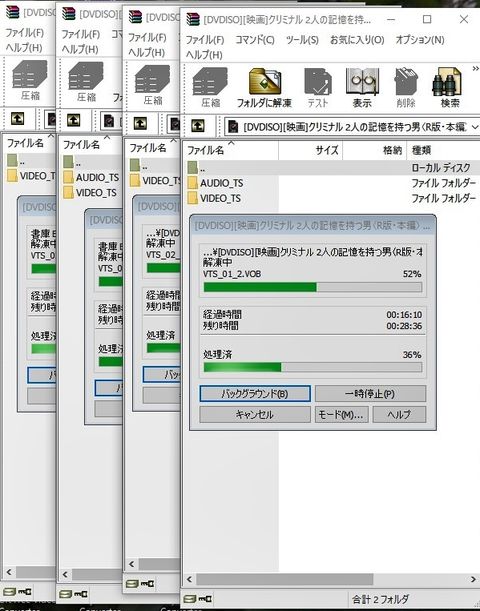Open ヘルプ(H) menu in front window
The height and width of the screenshot is (611, 480).
(x=204, y=55)
